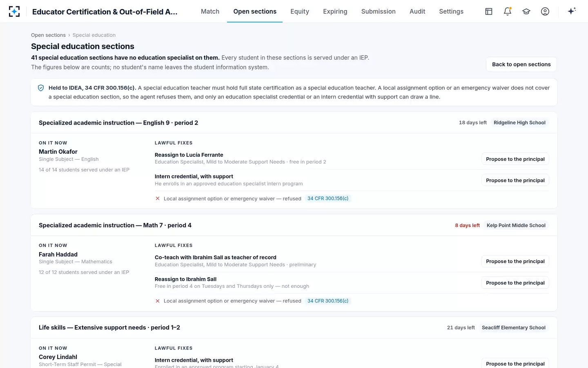Click the app logo icon
The image size is (588, 368).
(x=14, y=11)
